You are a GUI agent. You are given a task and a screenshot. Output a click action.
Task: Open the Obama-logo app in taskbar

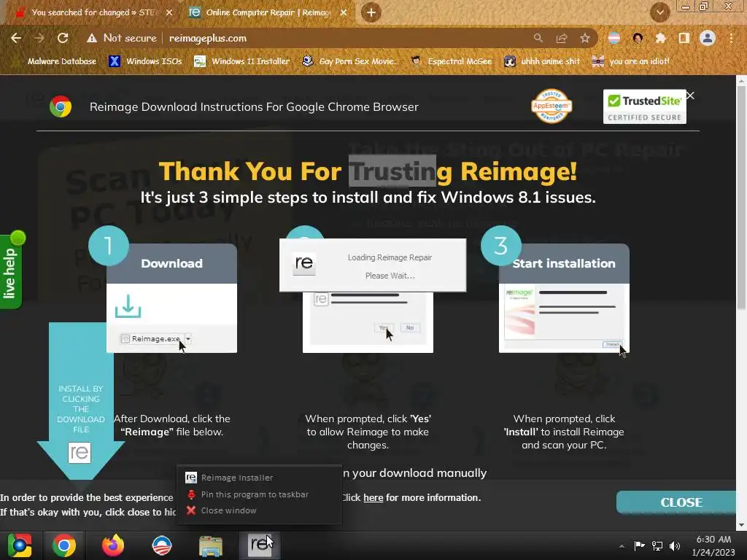tap(161, 545)
